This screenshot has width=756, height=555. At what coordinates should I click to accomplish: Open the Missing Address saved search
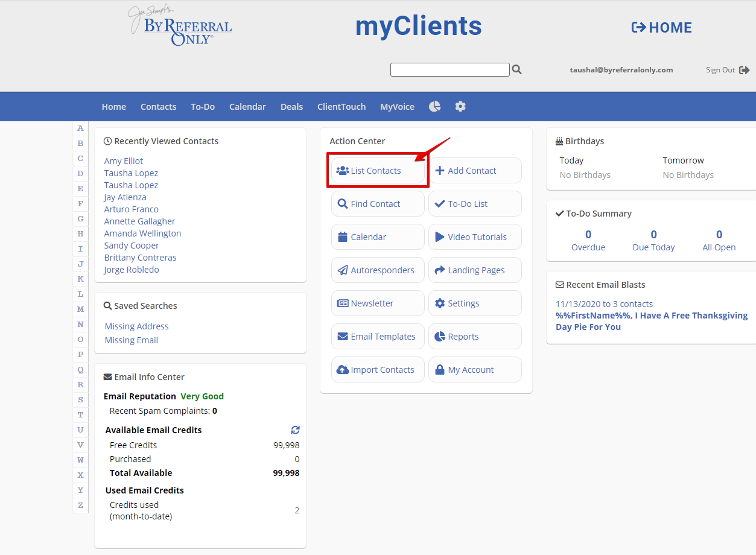pyautogui.click(x=137, y=326)
